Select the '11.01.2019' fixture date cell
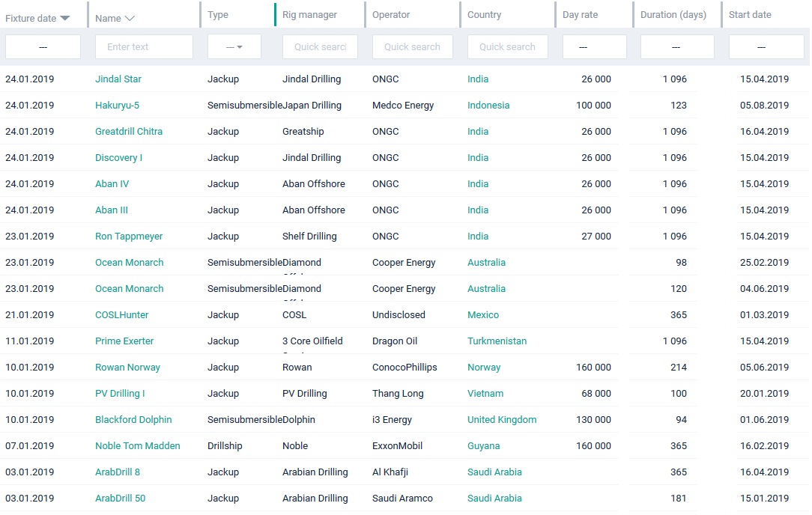812x515 pixels. pos(29,341)
